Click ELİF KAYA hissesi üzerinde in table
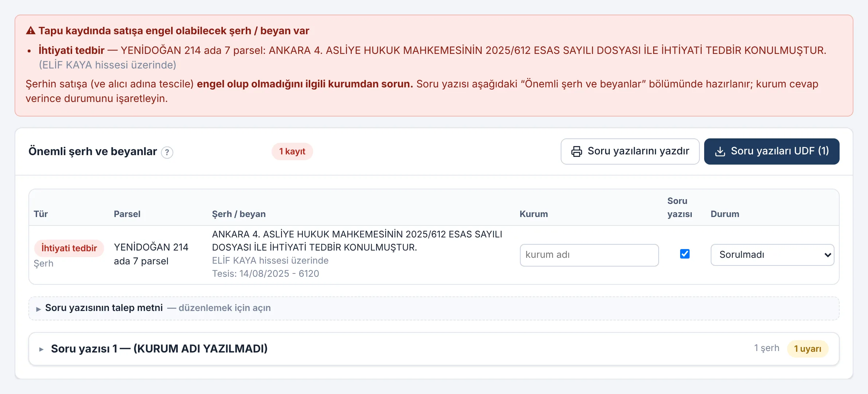Screen dimensions: 868x394 [270, 261]
